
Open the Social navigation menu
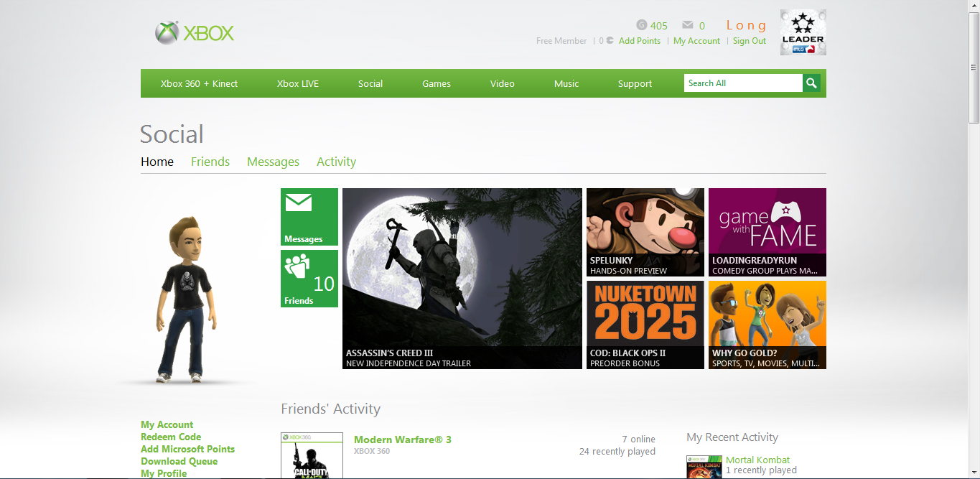pos(370,83)
